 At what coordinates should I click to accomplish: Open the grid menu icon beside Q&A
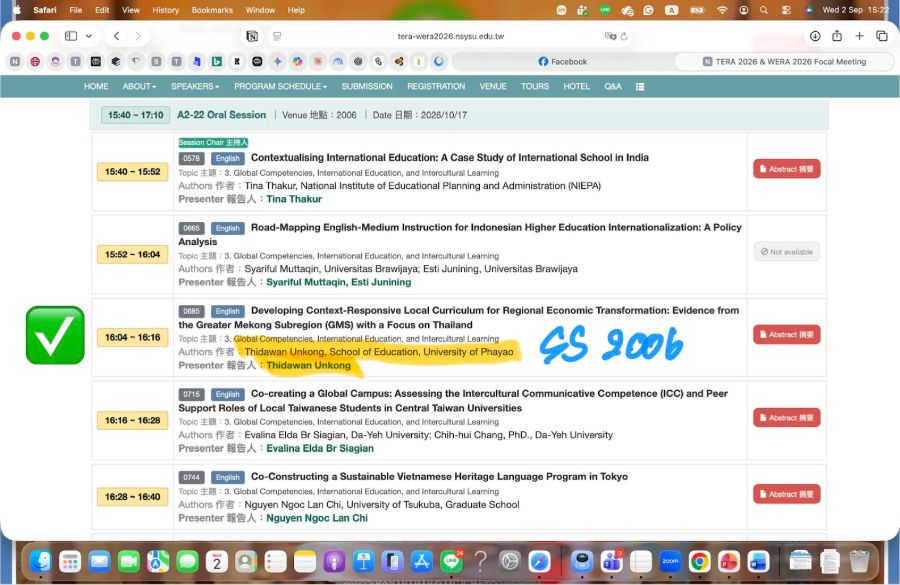(640, 87)
